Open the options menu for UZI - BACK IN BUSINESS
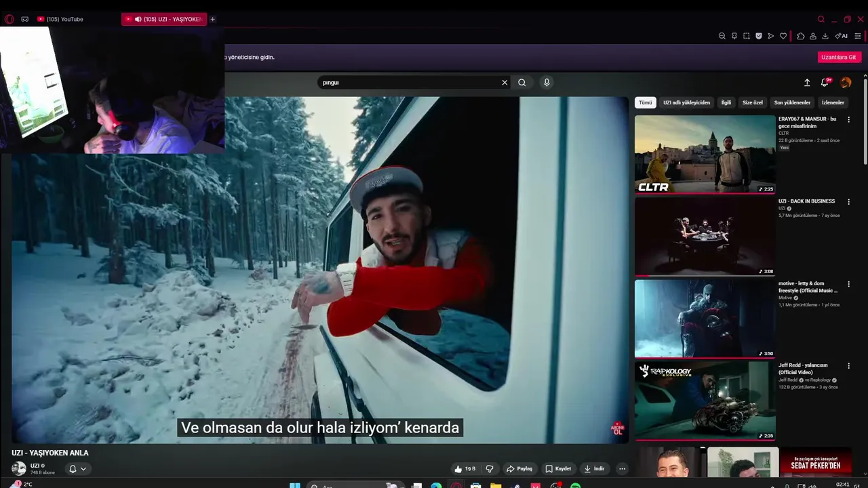Screen dimensions: 868x488 [x=848, y=201]
